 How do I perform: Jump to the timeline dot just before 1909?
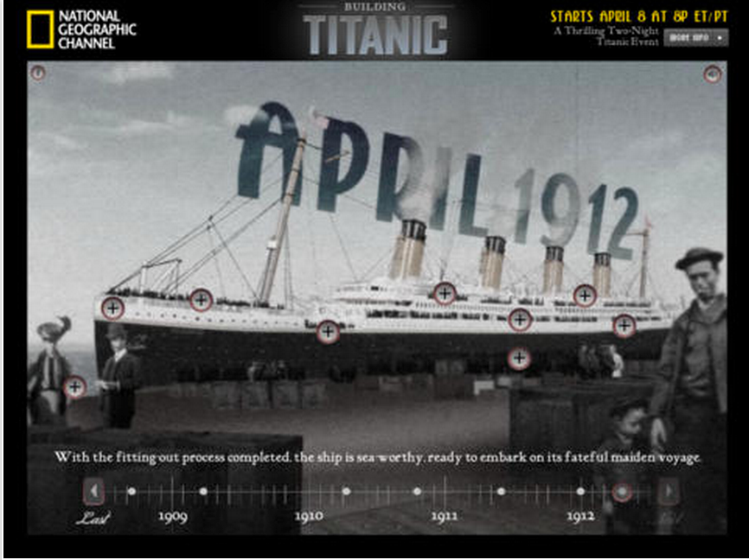click(x=131, y=491)
